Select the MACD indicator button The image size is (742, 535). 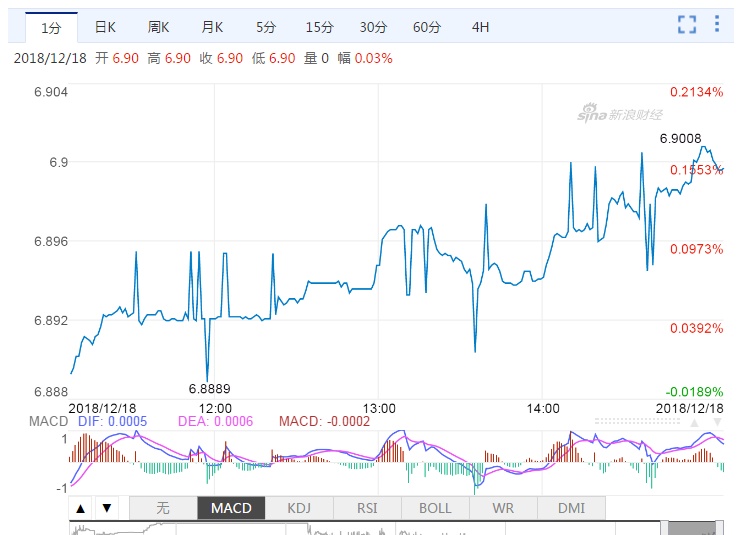231,508
